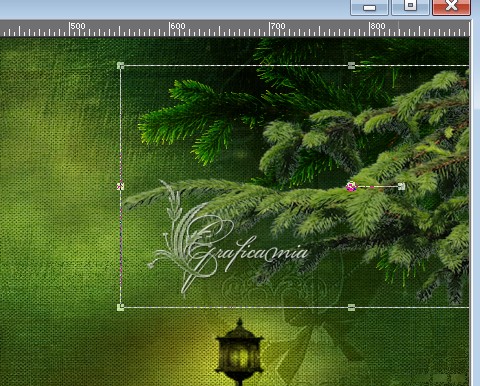This screenshot has height=386, width=480.
Task: Click the top-left corner handle of bounding box
Action: [x=120, y=65]
